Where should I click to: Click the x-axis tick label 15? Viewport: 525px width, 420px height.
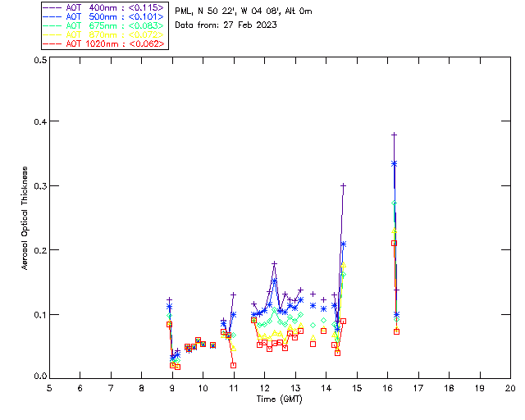pos(357,388)
